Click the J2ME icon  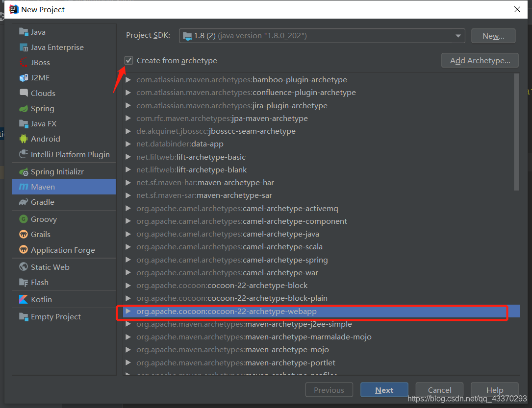click(24, 78)
